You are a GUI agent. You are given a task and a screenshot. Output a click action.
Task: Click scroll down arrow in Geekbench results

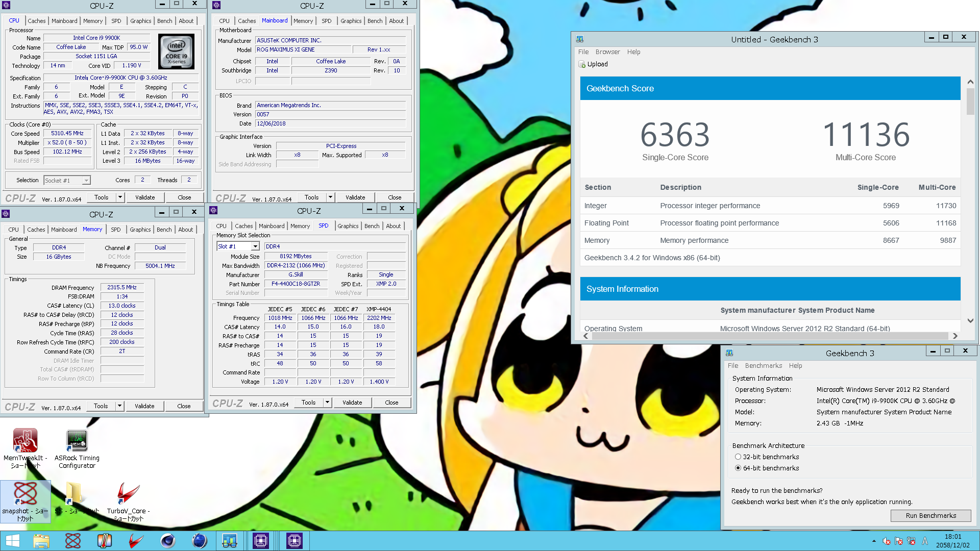(x=970, y=321)
